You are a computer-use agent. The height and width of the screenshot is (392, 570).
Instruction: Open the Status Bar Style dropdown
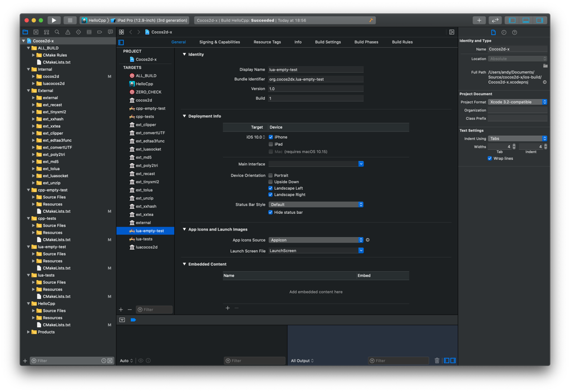316,204
